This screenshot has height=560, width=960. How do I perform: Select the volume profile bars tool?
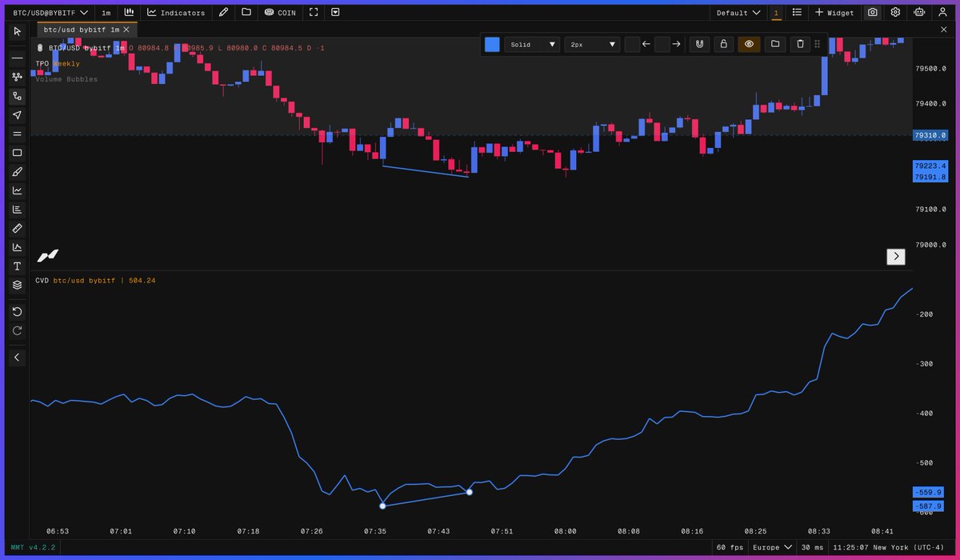pyautogui.click(x=18, y=210)
